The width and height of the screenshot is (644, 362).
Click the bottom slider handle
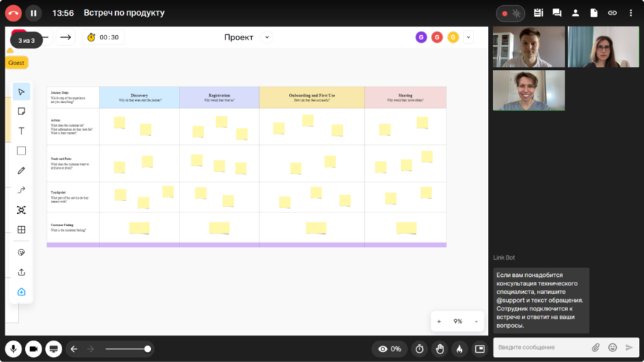147,349
